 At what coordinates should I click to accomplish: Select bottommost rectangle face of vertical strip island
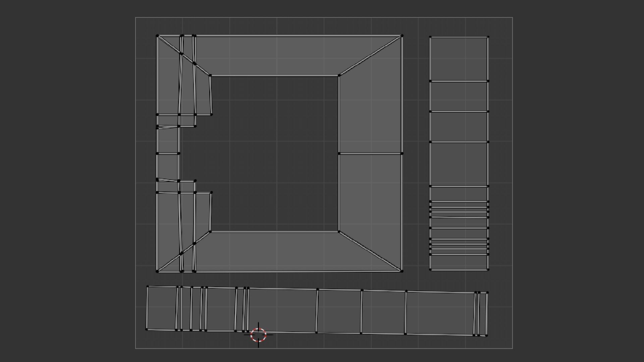[459, 262]
